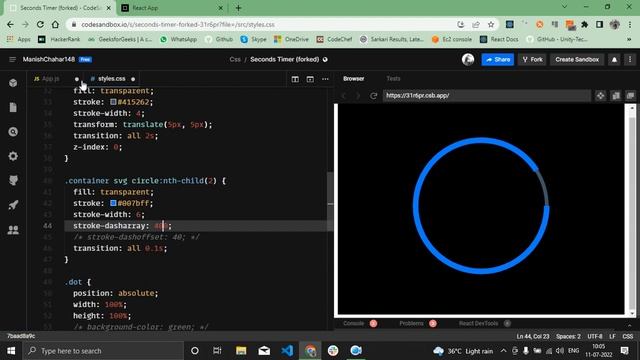
Task: Switch to the Tests tab
Action: pos(393,78)
